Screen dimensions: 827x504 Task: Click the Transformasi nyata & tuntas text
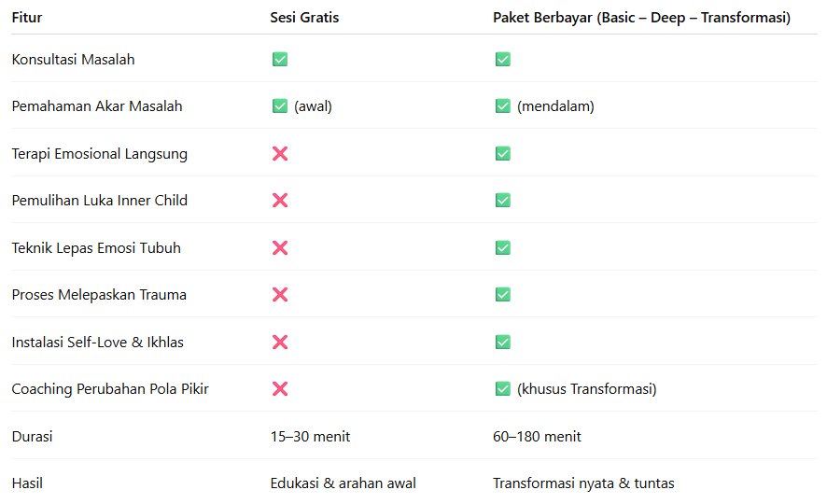pyautogui.click(x=583, y=483)
